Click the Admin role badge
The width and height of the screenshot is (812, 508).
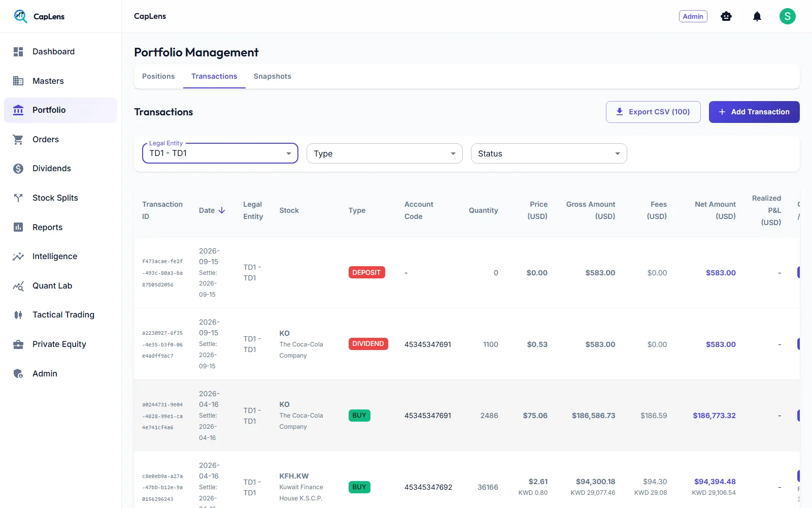click(693, 16)
